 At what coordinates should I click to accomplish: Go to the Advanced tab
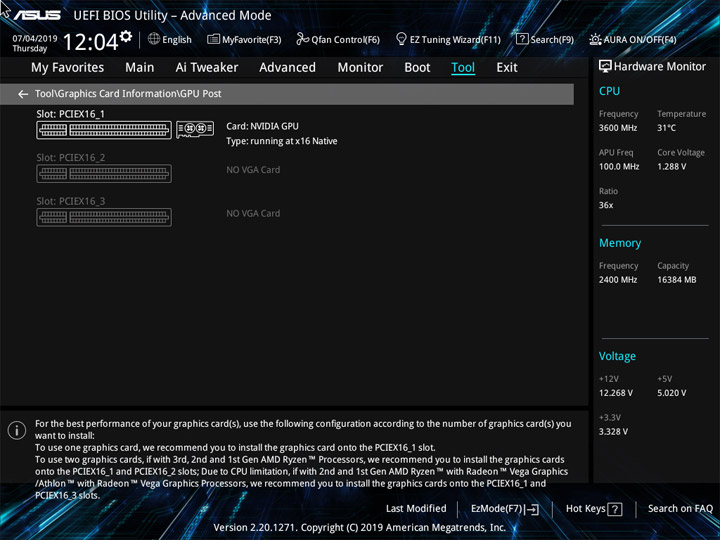(287, 68)
